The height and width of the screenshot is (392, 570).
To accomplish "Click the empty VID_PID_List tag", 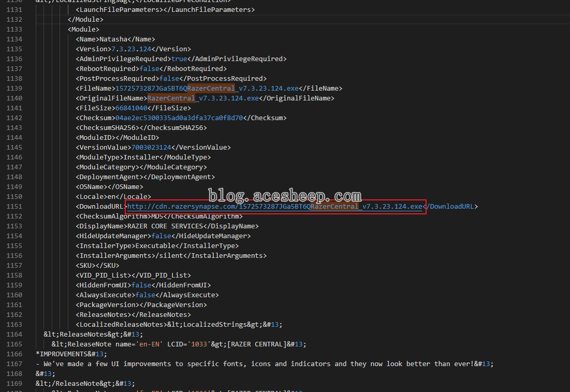I will point(133,275).
